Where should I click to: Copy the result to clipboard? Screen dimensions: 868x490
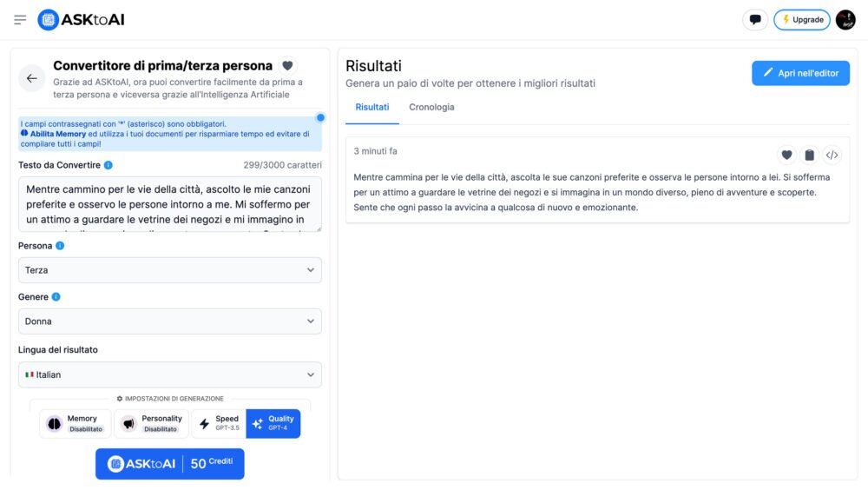(x=809, y=155)
